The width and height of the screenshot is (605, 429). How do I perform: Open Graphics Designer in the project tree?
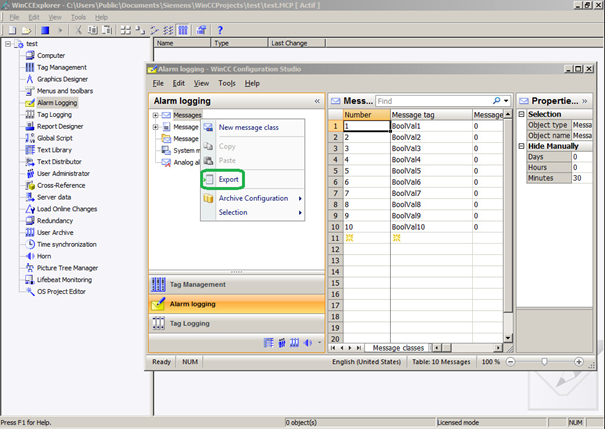tap(60, 78)
